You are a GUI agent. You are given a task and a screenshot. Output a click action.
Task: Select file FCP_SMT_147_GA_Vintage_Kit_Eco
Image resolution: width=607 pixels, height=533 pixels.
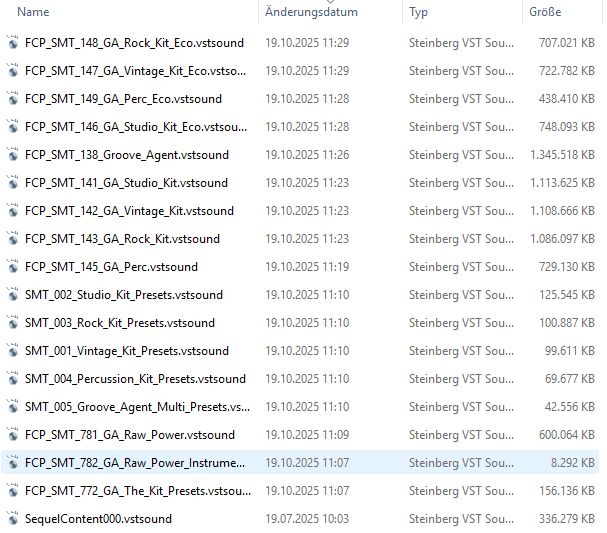(135, 71)
